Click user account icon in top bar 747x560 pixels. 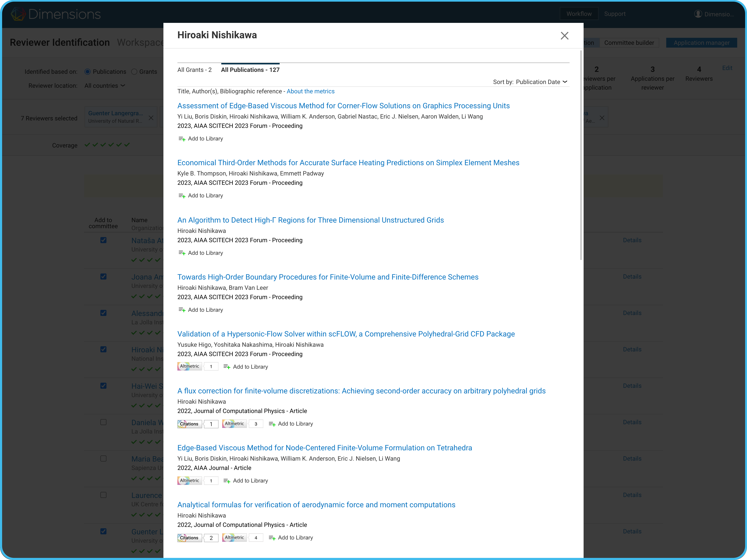698,14
